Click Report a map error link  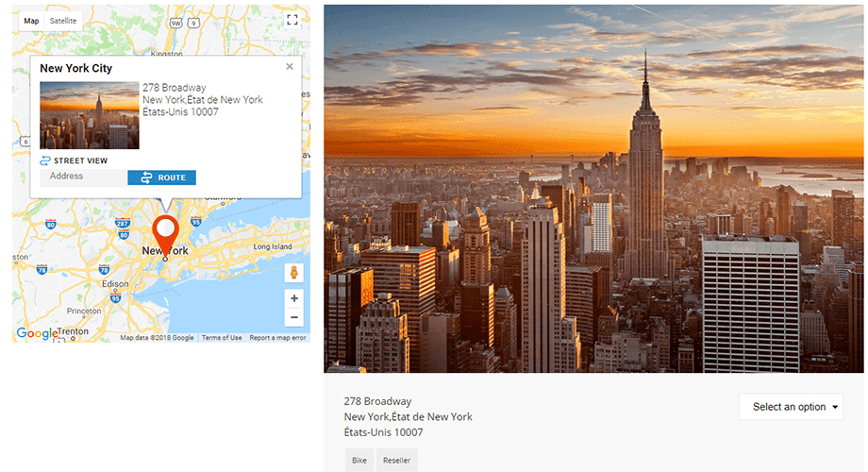(x=277, y=337)
